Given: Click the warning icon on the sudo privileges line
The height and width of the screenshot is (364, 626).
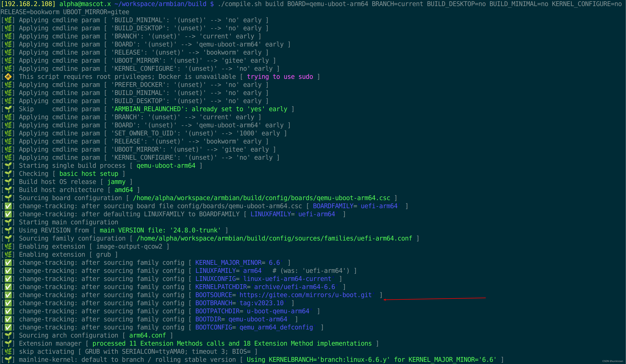Looking at the screenshot, I should click(8, 76).
